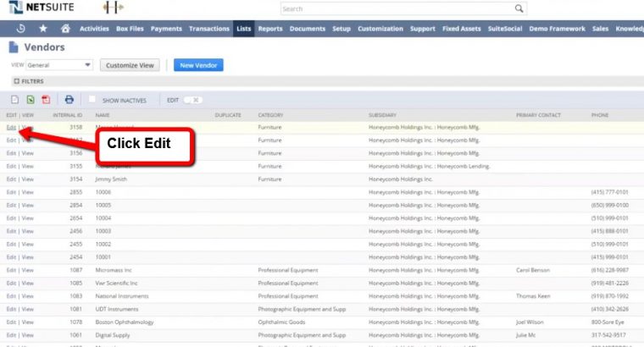Click Edit for National Instruments
This screenshot has width=644, height=347.
[x=11, y=296]
